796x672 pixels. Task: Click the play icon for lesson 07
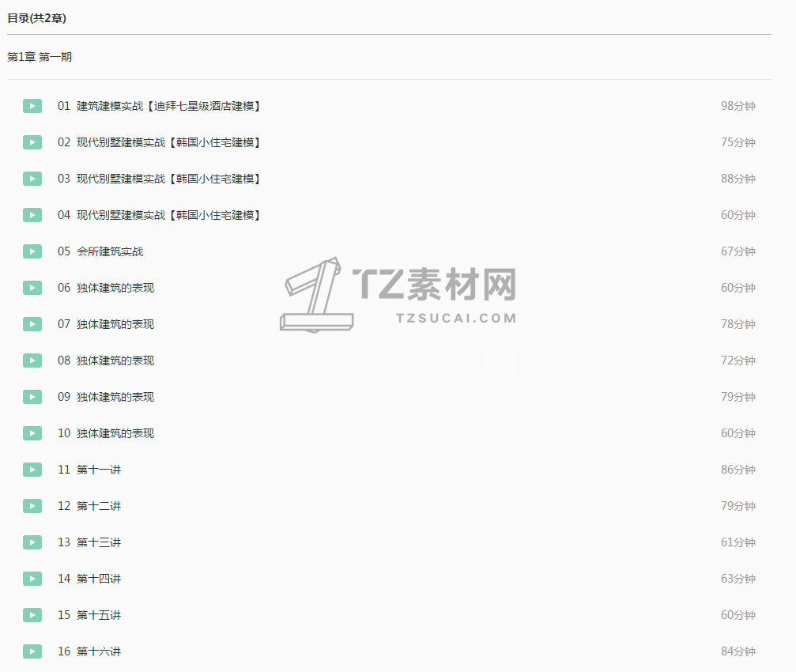point(32,324)
